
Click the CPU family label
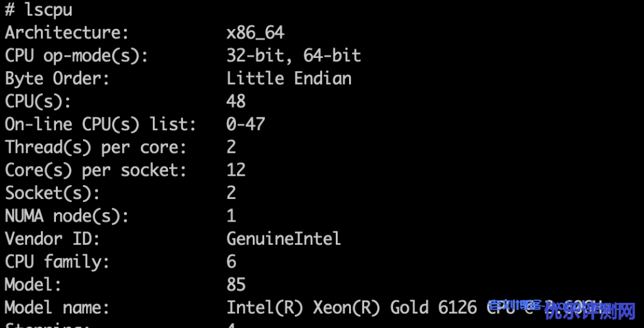pyautogui.click(x=57, y=262)
